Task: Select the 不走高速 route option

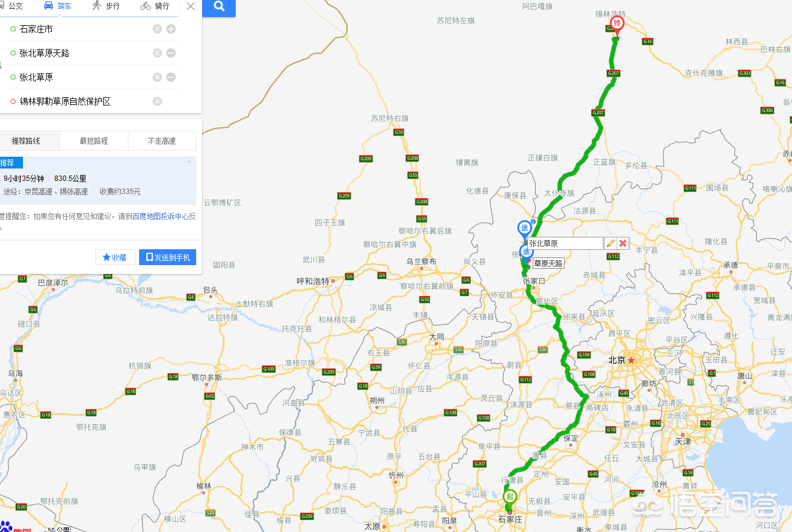Action: (x=161, y=141)
